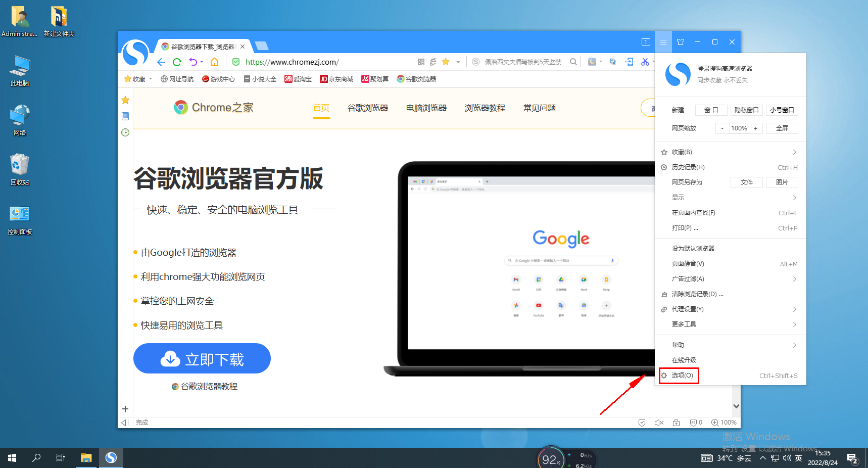The width and height of the screenshot is (868, 468).
Task: Expand the night mode dropdown arrow
Action: pos(601,62)
